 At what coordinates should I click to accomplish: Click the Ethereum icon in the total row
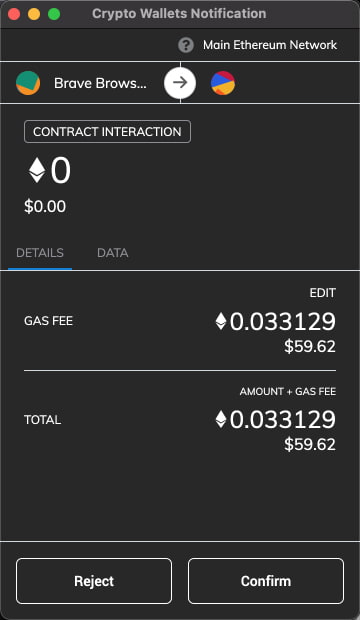pyautogui.click(x=221, y=419)
